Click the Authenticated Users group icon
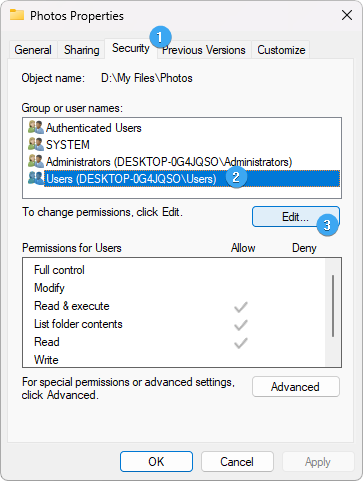 pyautogui.click(x=36, y=127)
